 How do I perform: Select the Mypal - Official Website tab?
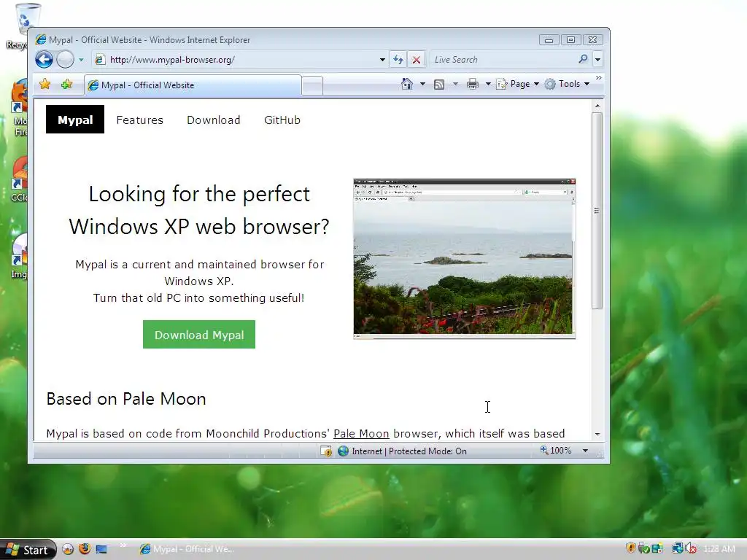click(193, 85)
